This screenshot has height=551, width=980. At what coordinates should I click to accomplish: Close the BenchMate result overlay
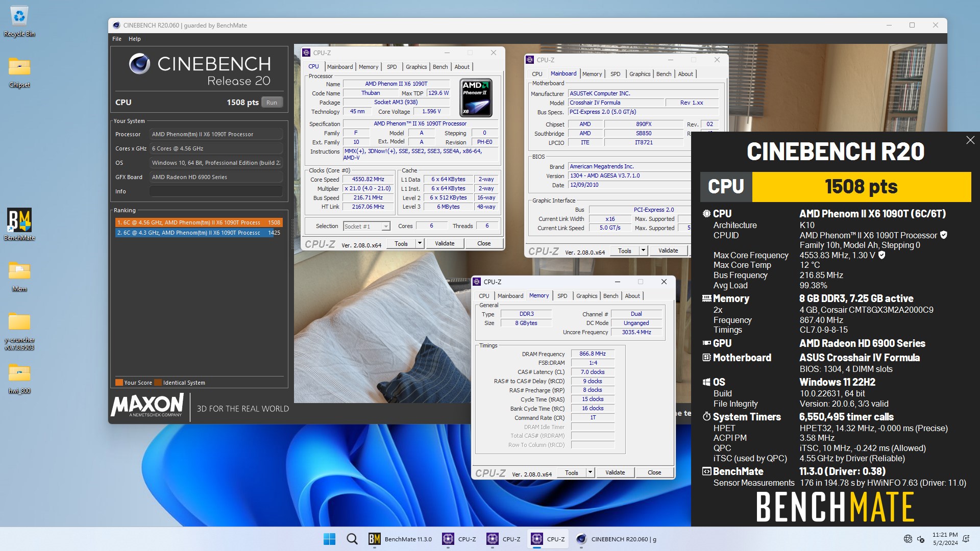click(x=970, y=140)
